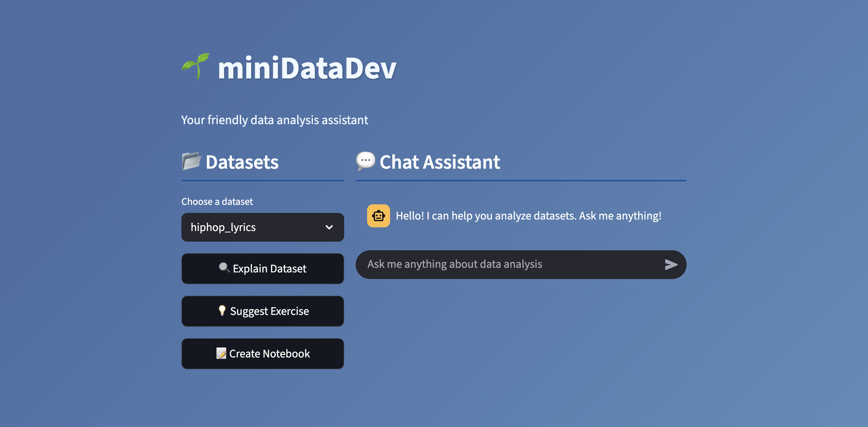868x427 pixels.
Task: Open the hiphop_lyrics dataset selector
Action: [249, 227]
